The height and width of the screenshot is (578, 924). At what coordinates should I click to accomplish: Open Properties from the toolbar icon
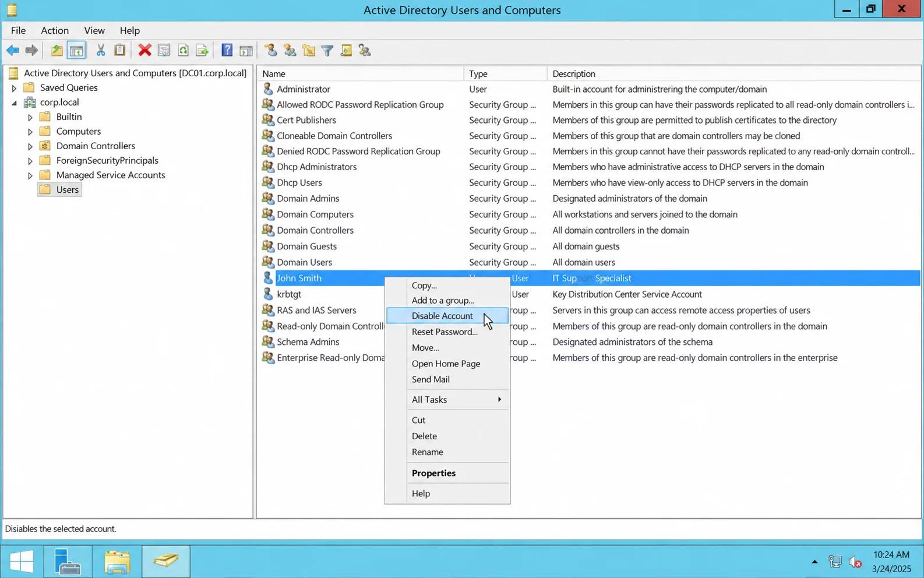click(x=164, y=51)
